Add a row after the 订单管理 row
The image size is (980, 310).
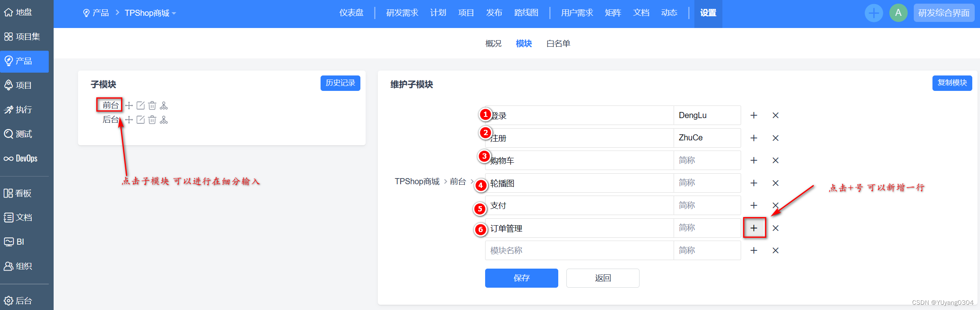point(754,228)
